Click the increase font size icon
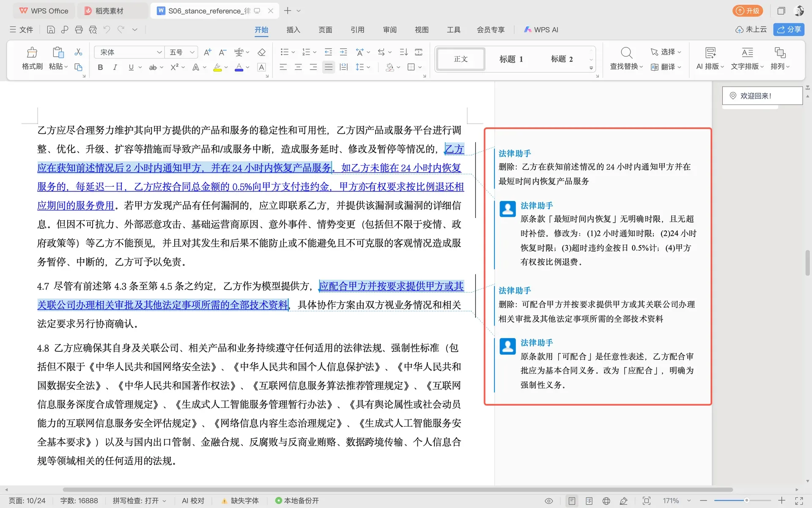The width and height of the screenshot is (812, 508). pos(207,52)
